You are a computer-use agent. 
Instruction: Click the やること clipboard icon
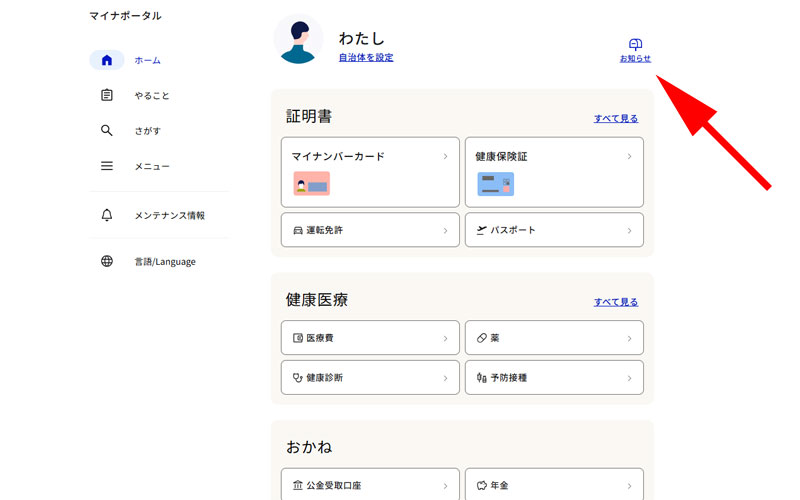[107, 95]
